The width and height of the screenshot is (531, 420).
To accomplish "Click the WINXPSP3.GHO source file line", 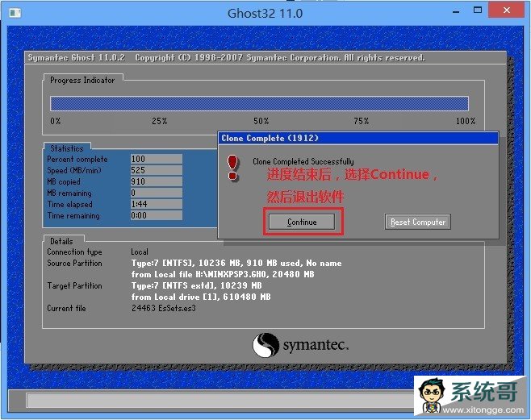I will (x=223, y=274).
